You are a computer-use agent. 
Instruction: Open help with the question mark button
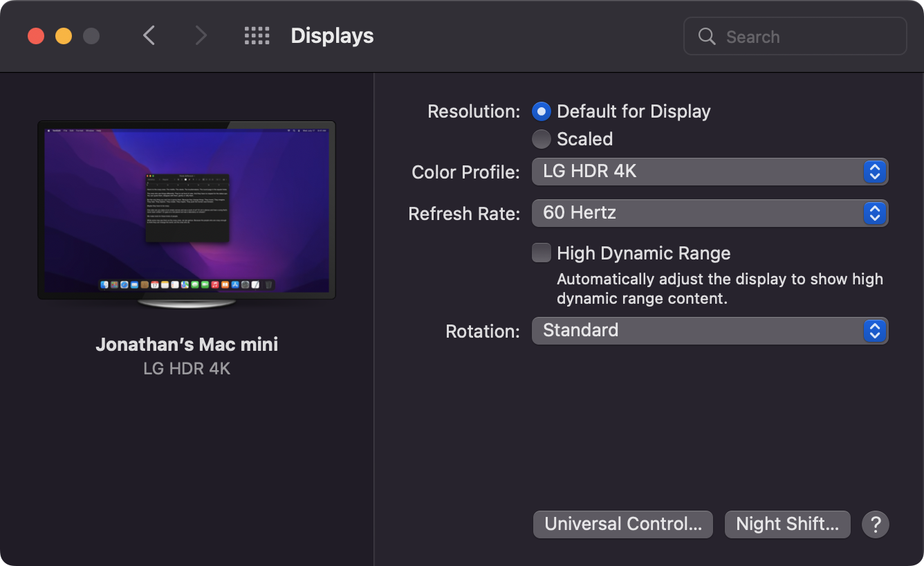pyautogui.click(x=875, y=524)
